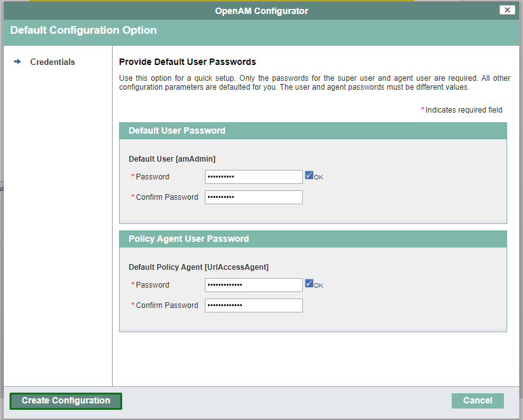The image size is (523, 420).
Task: Click the OK checkmark for UrlAccessAgent password
Action: point(309,283)
